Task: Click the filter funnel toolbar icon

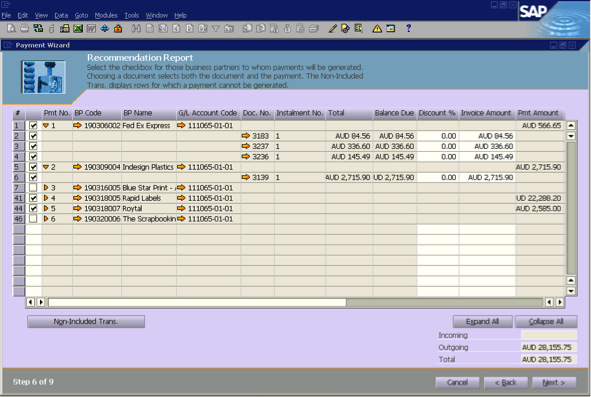Action: coord(216,28)
